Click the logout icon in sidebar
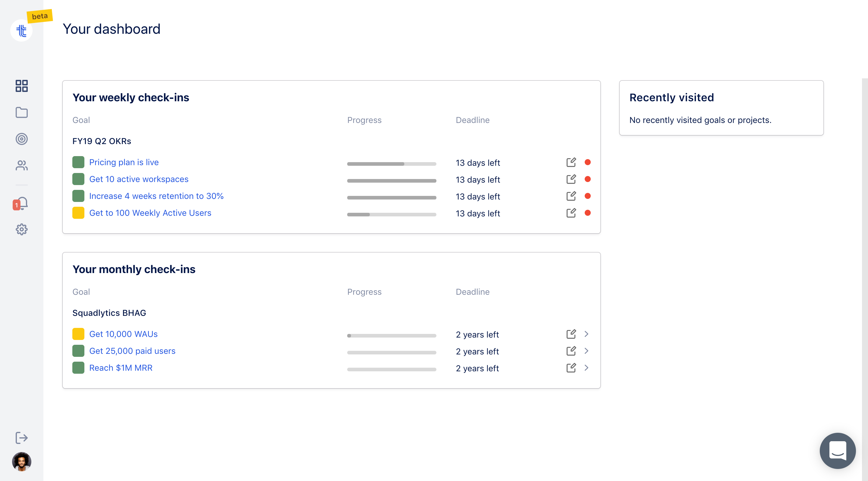The image size is (868, 481). pos(22,438)
